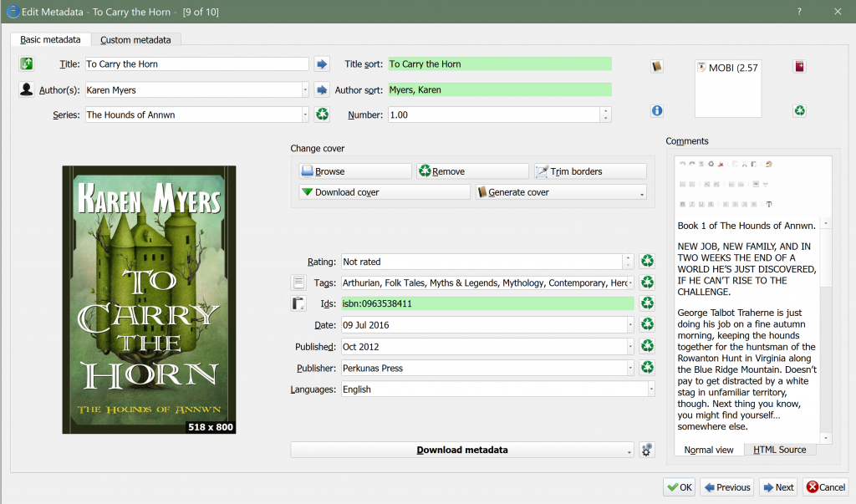Viewport: 856px width, 504px height.
Task: Click the clear rating recycle icon
Action: click(646, 262)
